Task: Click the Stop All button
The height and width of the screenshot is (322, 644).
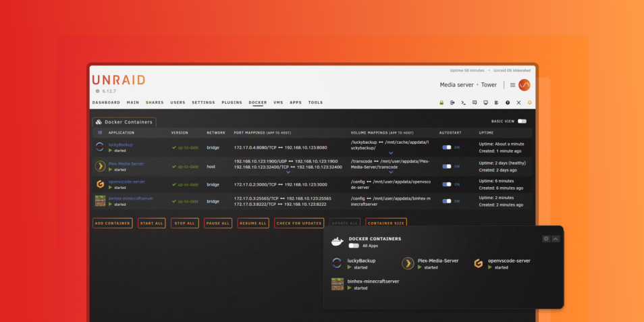Action: (184, 223)
